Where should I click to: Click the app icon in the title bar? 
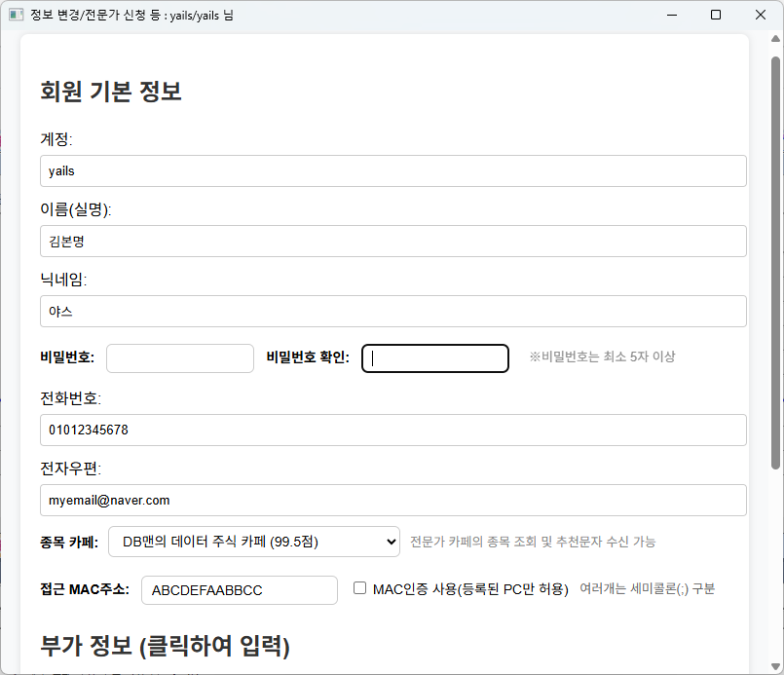16,15
